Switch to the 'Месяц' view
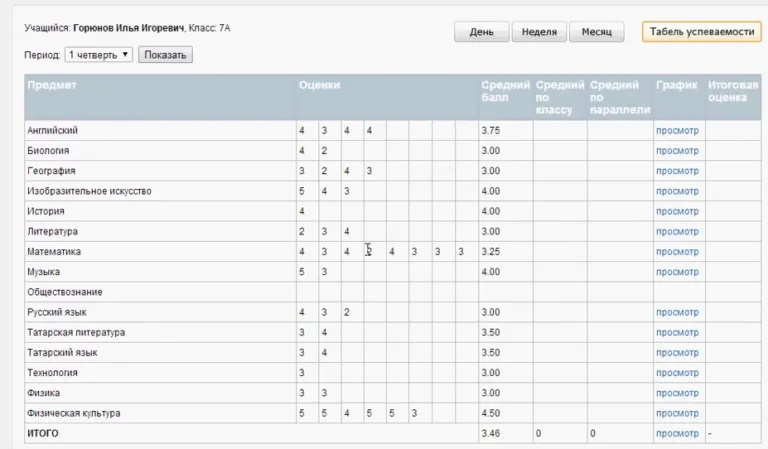 click(597, 33)
